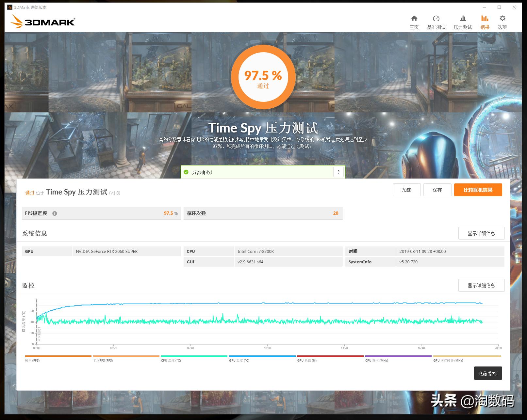Open the 基准测试 benchmark gauge icon
The height and width of the screenshot is (420, 527).
(x=436, y=19)
